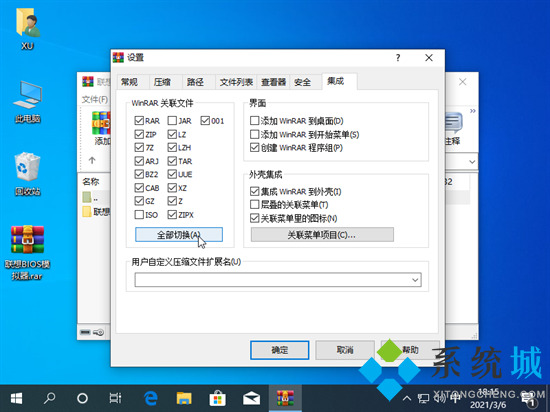Switch to the 安全 tab
Viewport: 550px width, 412px height.
[305, 82]
